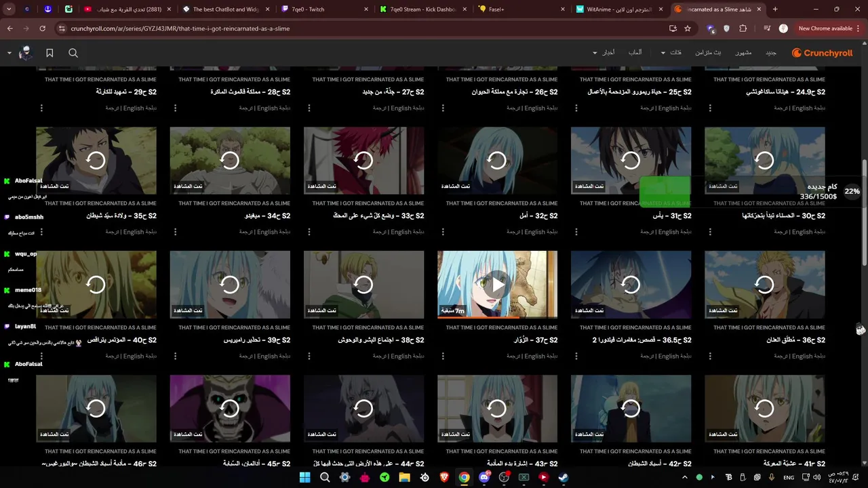Viewport: 868px width, 488px height.
Task: Replay episode 33 using its replay icon
Action: (363, 161)
